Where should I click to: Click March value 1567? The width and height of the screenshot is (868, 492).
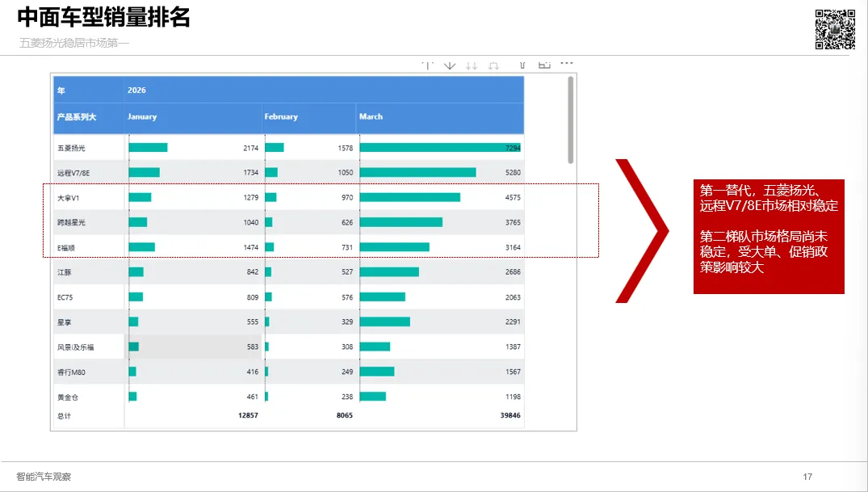tap(513, 372)
